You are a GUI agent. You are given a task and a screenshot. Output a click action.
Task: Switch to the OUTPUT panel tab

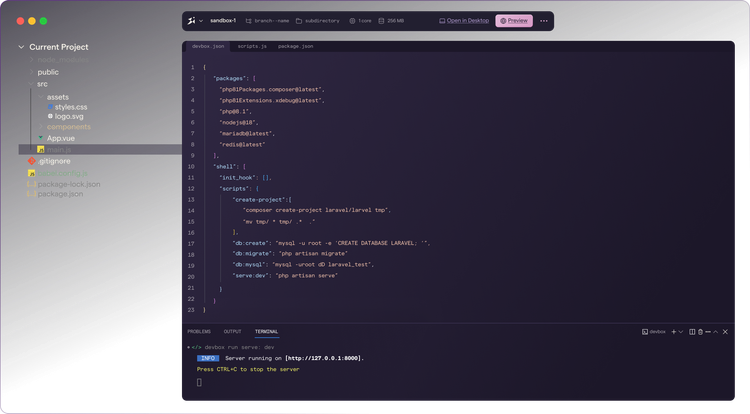click(232, 331)
